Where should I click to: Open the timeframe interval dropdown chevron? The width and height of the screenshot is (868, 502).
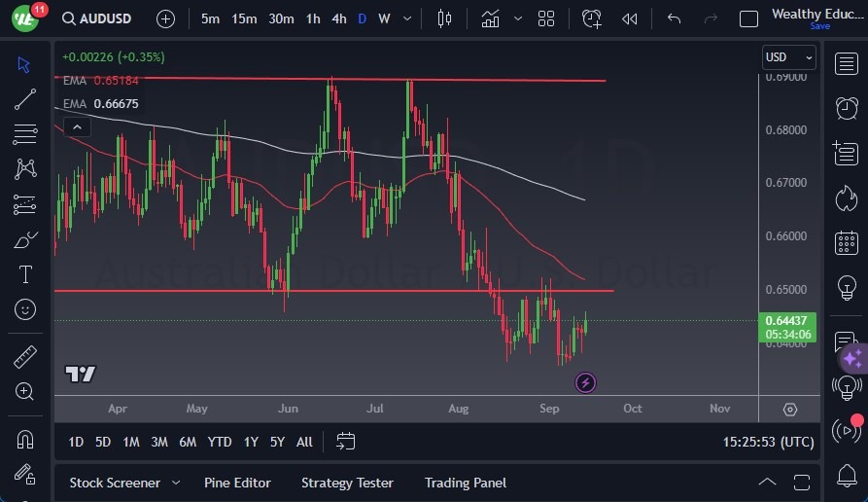(405, 18)
